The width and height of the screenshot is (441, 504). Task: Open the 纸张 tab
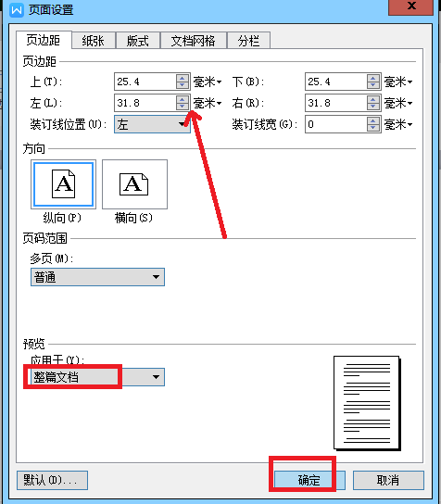tap(94, 41)
